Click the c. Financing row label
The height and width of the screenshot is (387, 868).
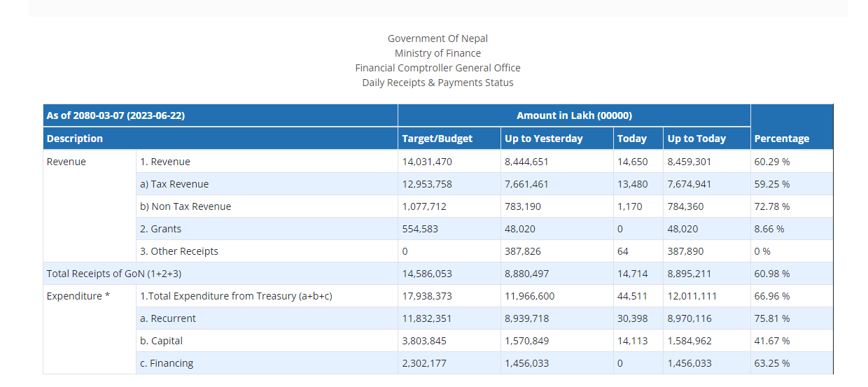[167, 363]
